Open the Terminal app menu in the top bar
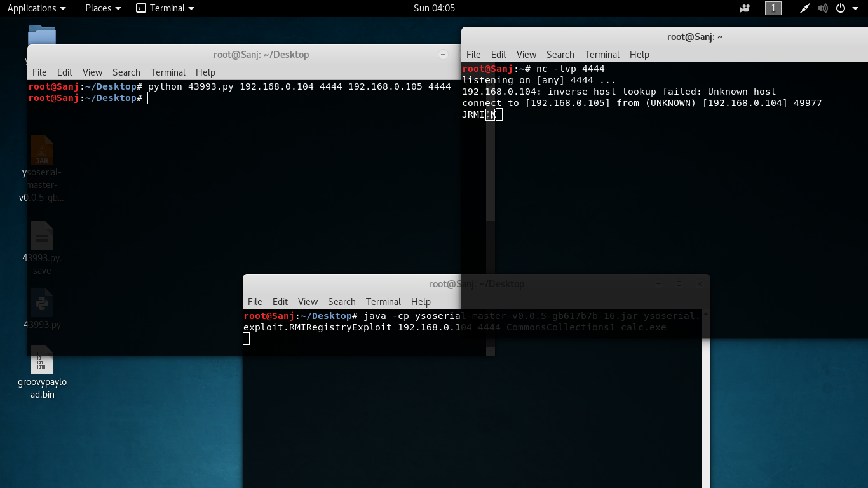 click(166, 8)
